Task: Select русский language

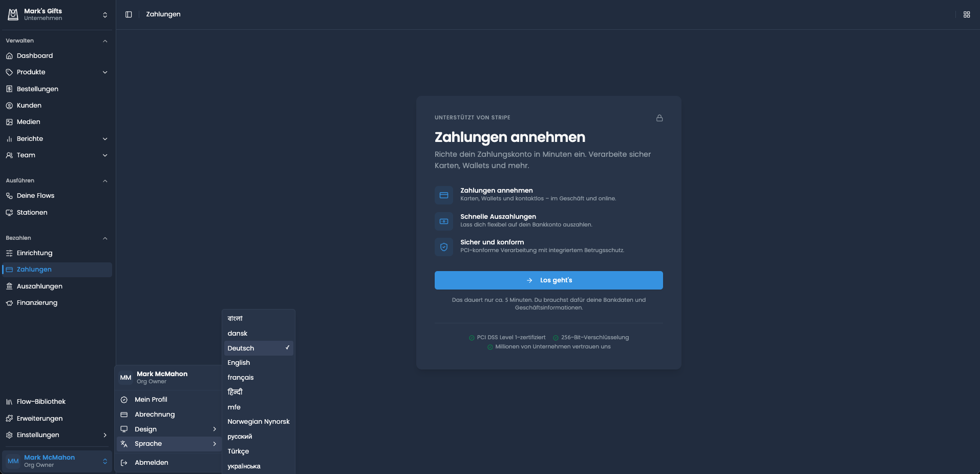Action: click(x=259, y=437)
